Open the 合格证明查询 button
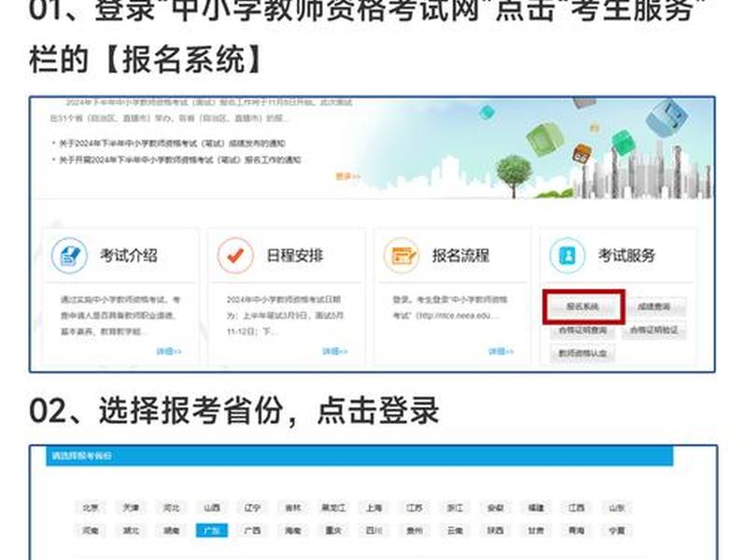 click(x=583, y=330)
